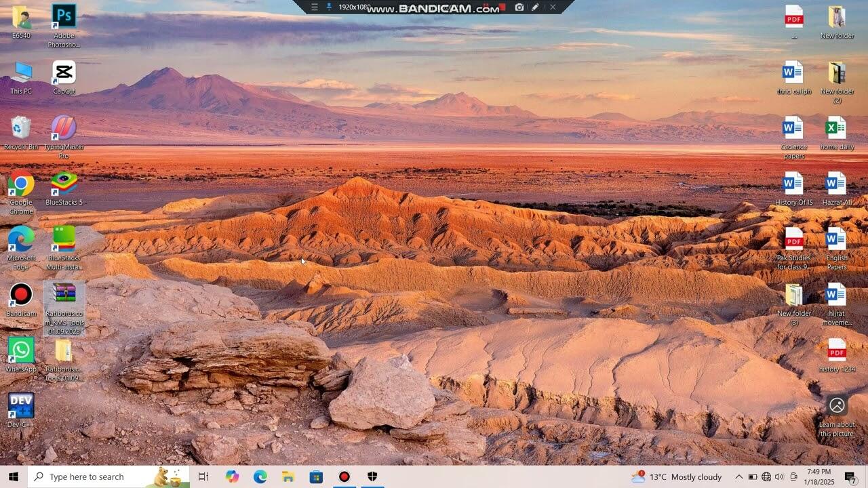This screenshot has height=488, width=868.
Task: Launch BlueStacks 5 from desktop
Action: tap(64, 184)
